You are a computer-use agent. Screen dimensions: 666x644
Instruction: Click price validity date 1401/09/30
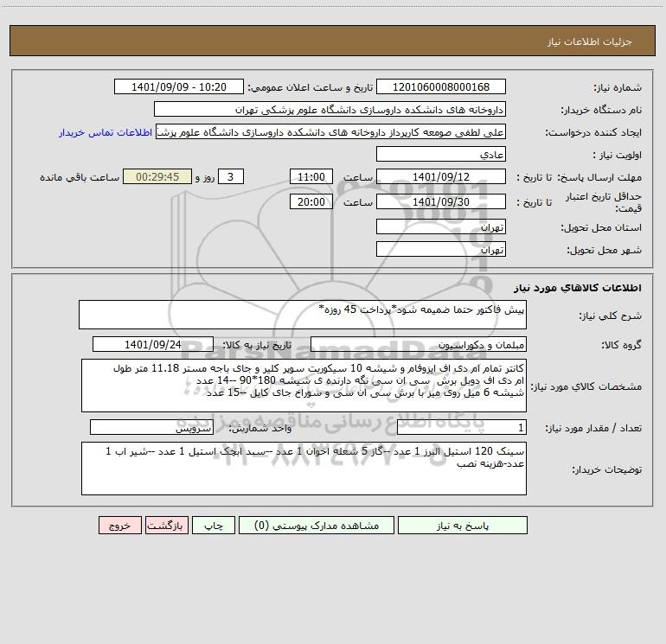[441, 201]
